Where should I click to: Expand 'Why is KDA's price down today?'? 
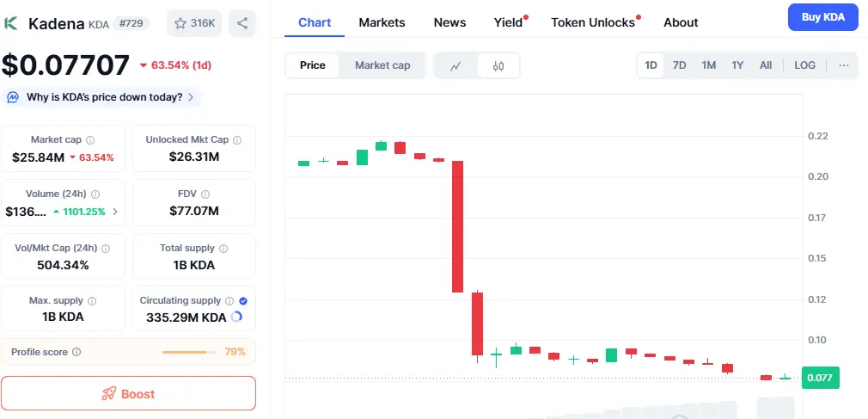[x=103, y=97]
